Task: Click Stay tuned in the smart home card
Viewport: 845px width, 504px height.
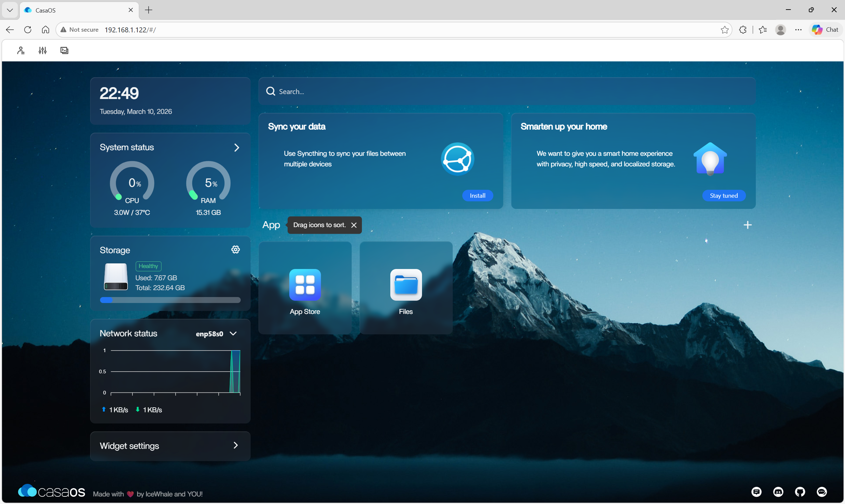Action: (x=724, y=196)
